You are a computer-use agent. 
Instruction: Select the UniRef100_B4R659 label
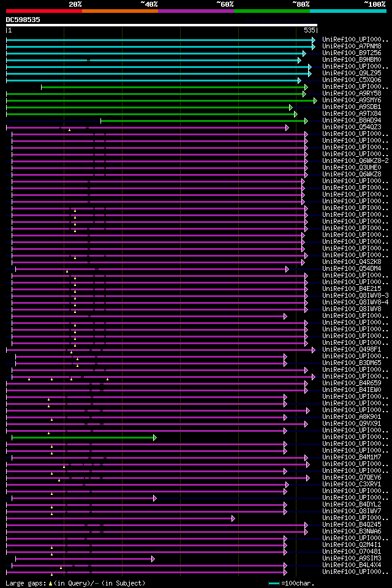(x=352, y=383)
